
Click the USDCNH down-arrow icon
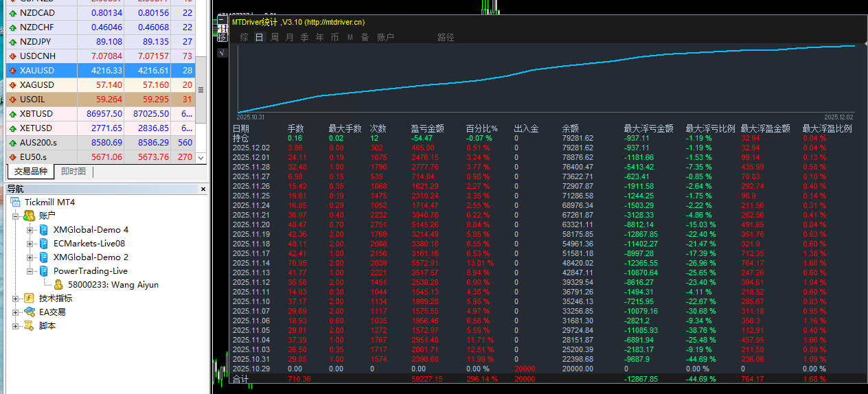click(13, 56)
